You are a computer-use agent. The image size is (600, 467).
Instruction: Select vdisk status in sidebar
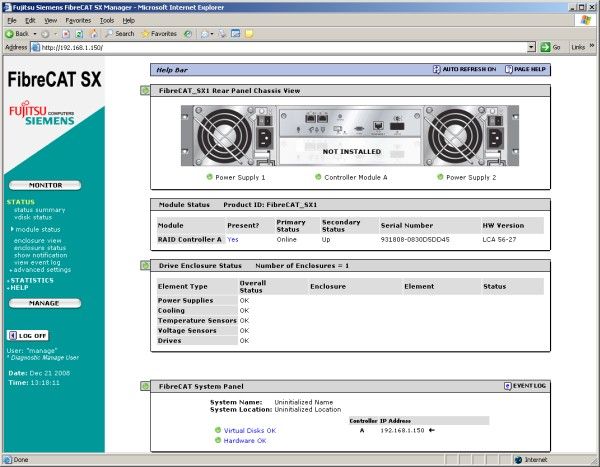pyautogui.click(x=33, y=217)
